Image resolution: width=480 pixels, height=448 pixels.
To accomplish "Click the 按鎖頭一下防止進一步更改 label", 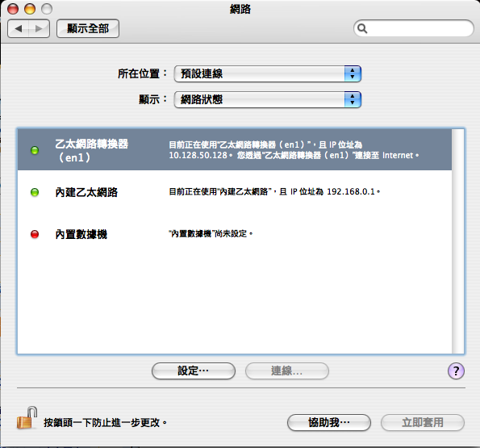I will tap(105, 423).
